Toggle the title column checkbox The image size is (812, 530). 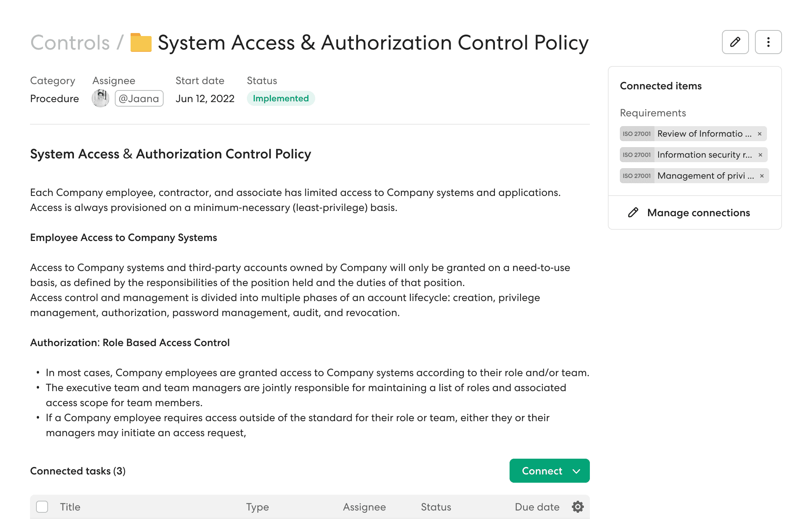coord(42,507)
